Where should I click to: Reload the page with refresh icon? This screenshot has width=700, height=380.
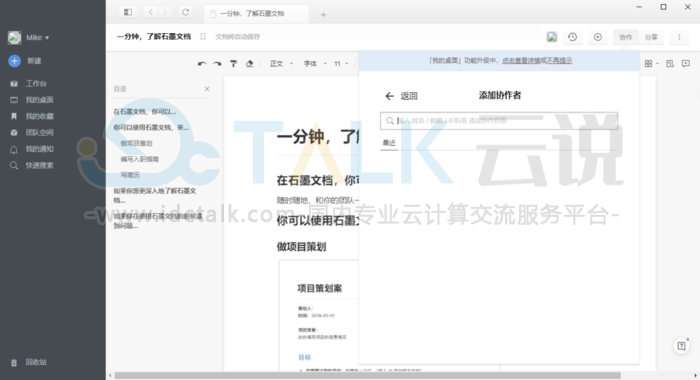[186, 13]
